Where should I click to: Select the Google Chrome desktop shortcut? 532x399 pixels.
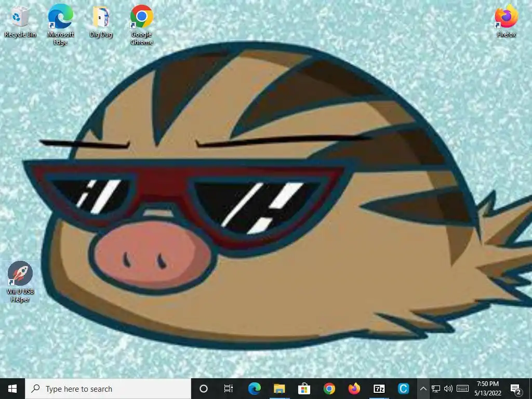pyautogui.click(x=141, y=24)
